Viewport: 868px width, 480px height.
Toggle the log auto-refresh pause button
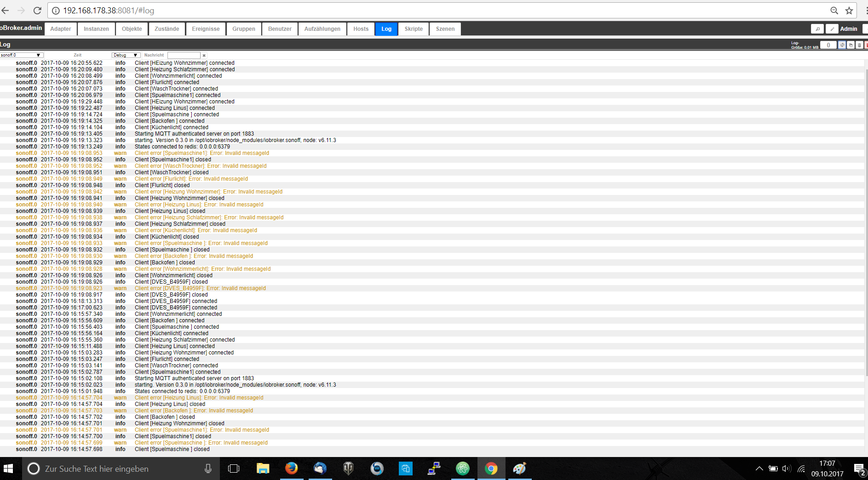click(842, 45)
